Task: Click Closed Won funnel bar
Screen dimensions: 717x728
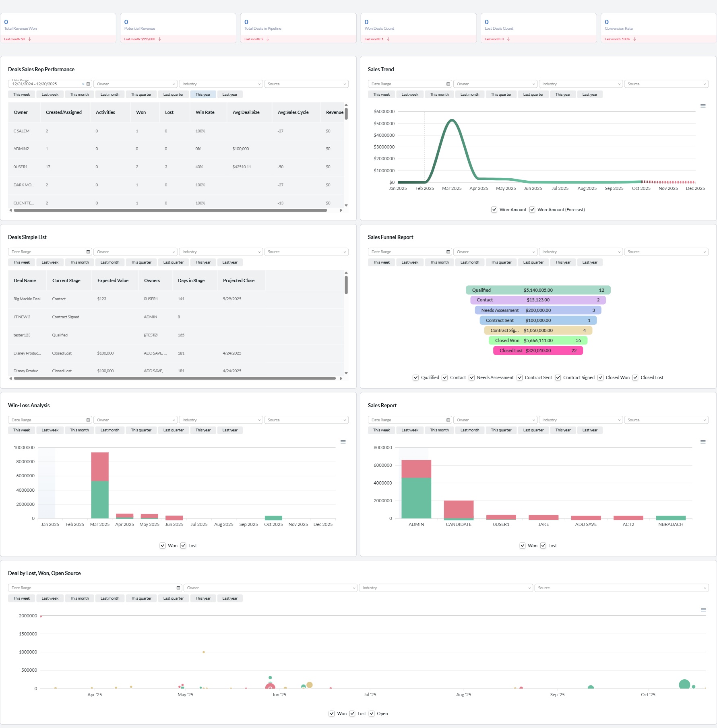Action: click(x=538, y=340)
